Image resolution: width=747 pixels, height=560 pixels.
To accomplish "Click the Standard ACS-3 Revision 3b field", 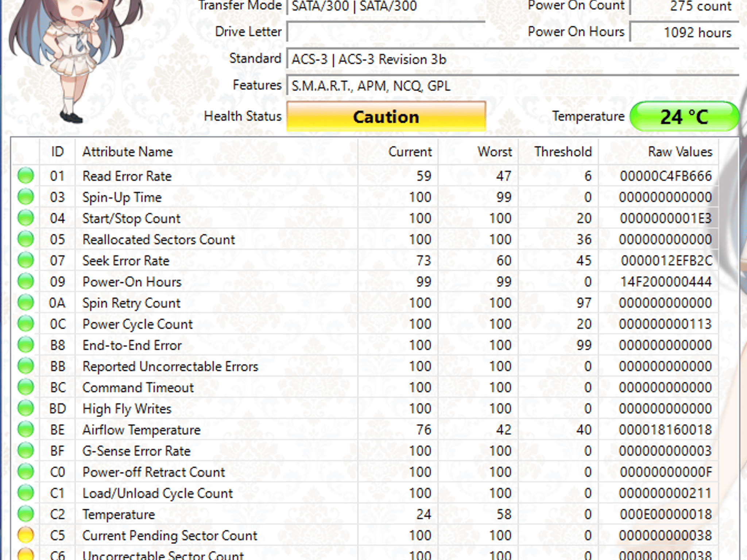I will (x=512, y=59).
